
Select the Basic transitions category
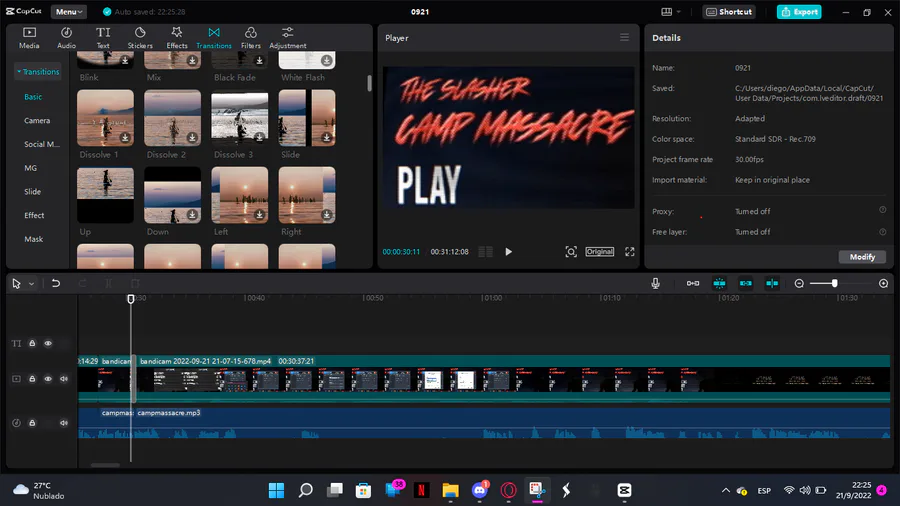[33, 97]
